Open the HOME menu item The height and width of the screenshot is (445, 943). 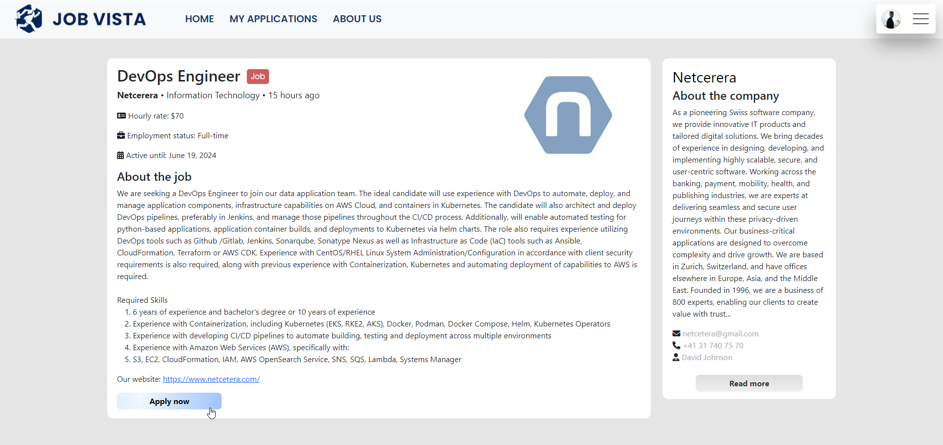coord(199,19)
